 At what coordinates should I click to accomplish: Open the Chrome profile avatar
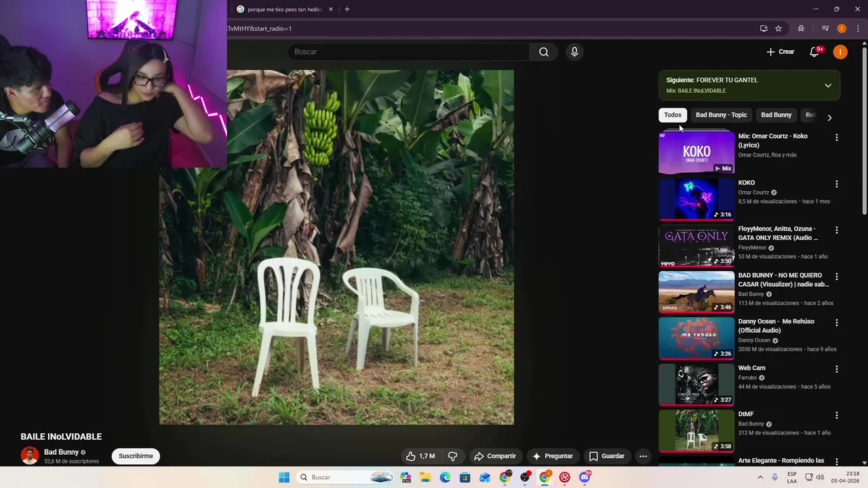842,28
